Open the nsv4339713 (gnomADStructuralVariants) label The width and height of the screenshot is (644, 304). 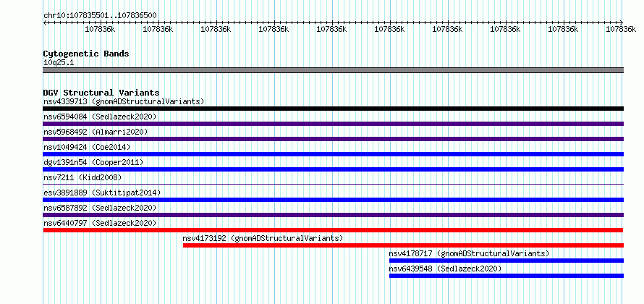pyautogui.click(x=124, y=101)
